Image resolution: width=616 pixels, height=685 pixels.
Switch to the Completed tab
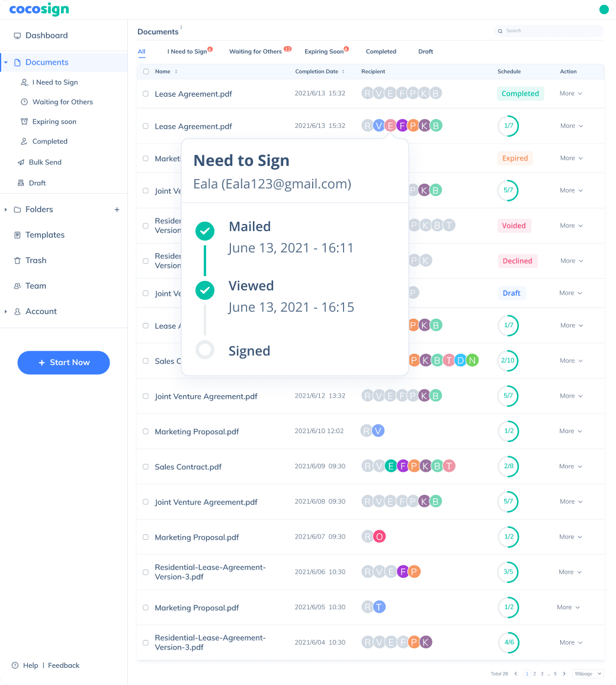click(x=381, y=52)
